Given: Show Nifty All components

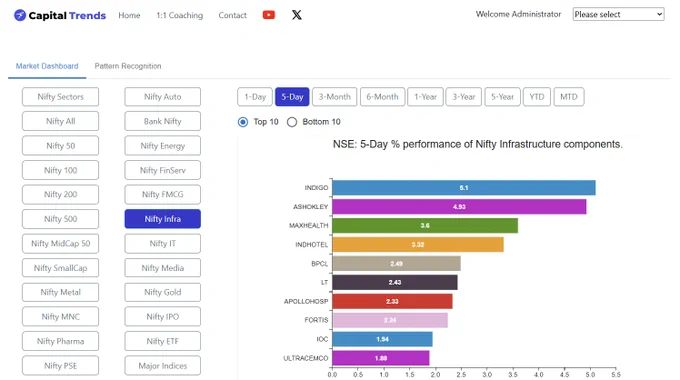Looking at the screenshot, I should tap(60, 121).
